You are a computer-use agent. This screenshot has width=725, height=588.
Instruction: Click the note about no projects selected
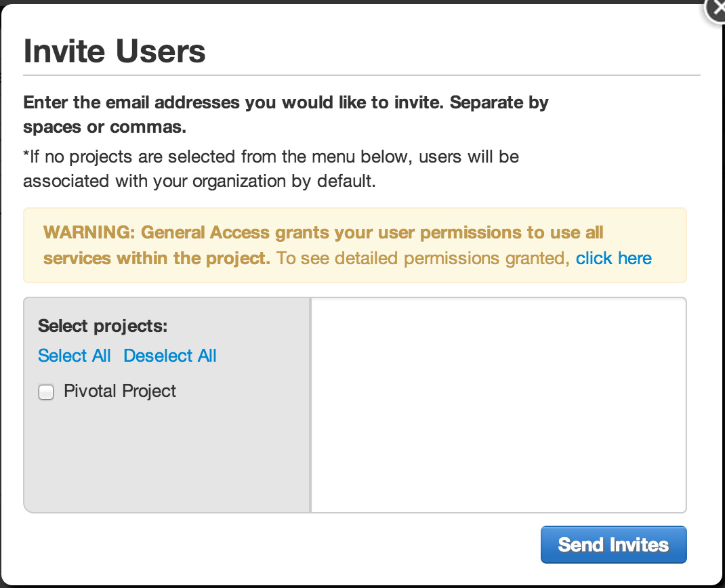pos(271,169)
